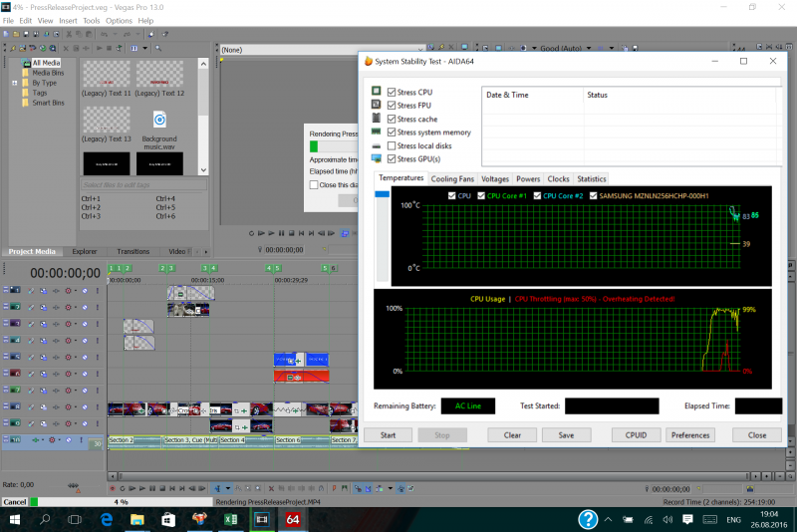Image resolution: width=797 pixels, height=532 pixels.
Task: Open the preview quality Good (Auto) dropdown
Action: [564, 48]
